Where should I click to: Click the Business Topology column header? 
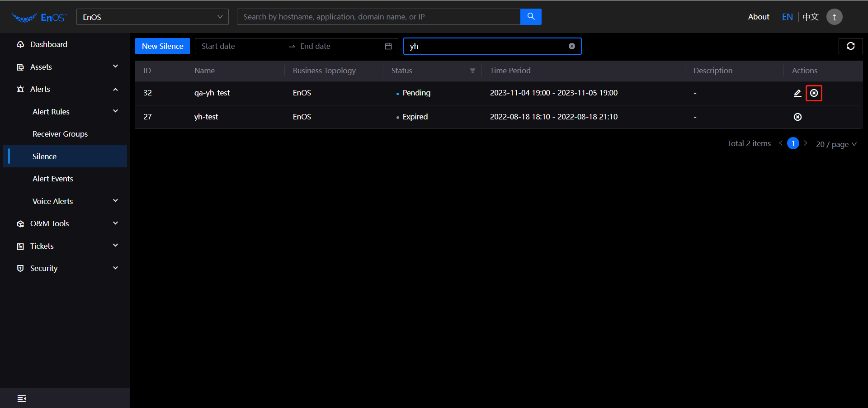click(324, 71)
